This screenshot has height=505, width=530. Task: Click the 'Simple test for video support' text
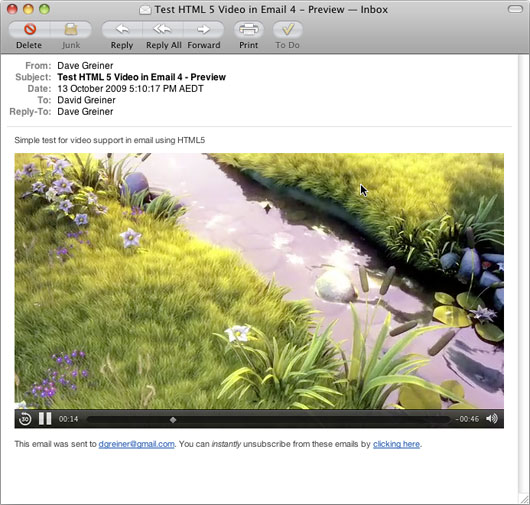pyautogui.click(x=110, y=140)
